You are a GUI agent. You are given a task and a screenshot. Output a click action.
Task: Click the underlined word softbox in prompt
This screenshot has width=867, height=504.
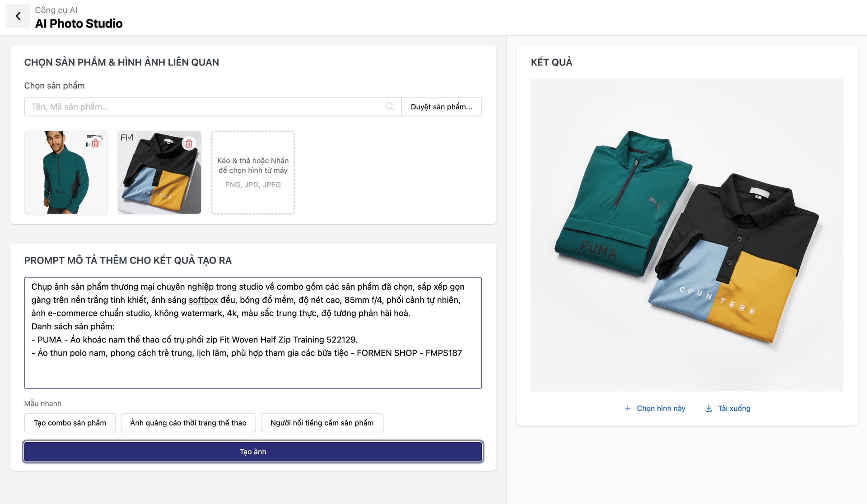click(x=203, y=300)
